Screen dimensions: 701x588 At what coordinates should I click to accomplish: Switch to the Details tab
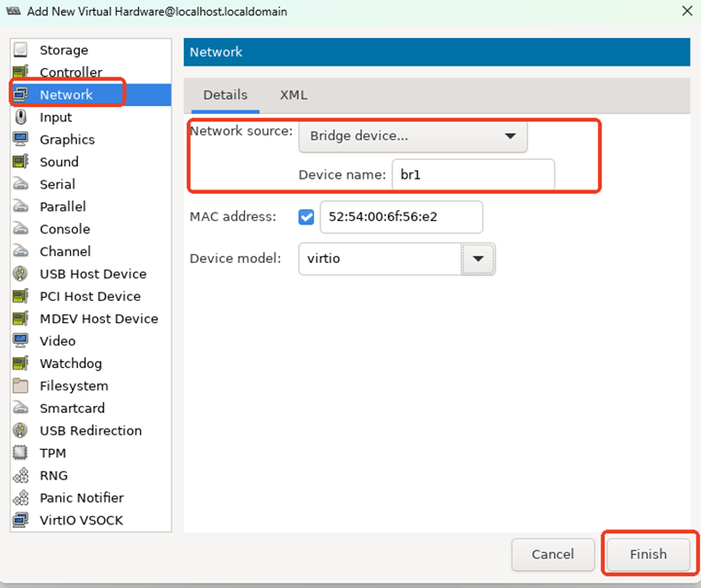click(225, 95)
